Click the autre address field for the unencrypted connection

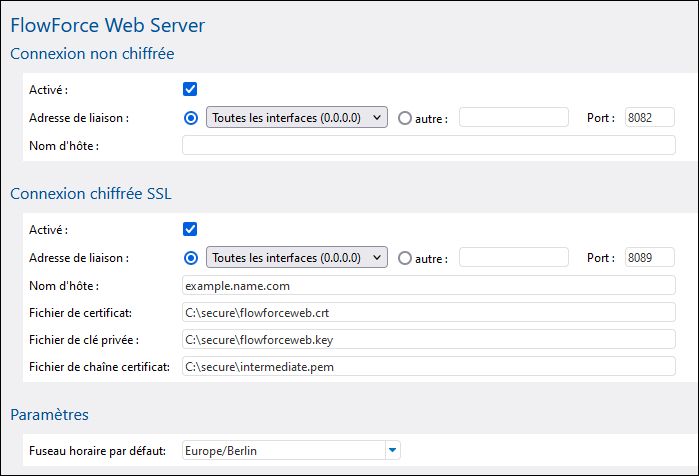click(514, 117)
